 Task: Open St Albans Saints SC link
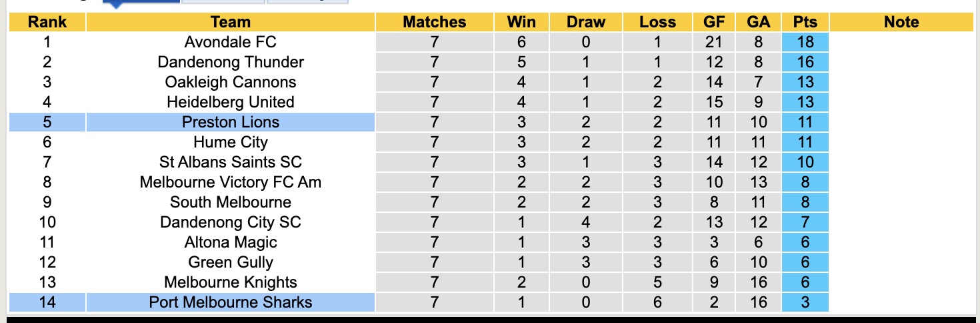[230, 162]
